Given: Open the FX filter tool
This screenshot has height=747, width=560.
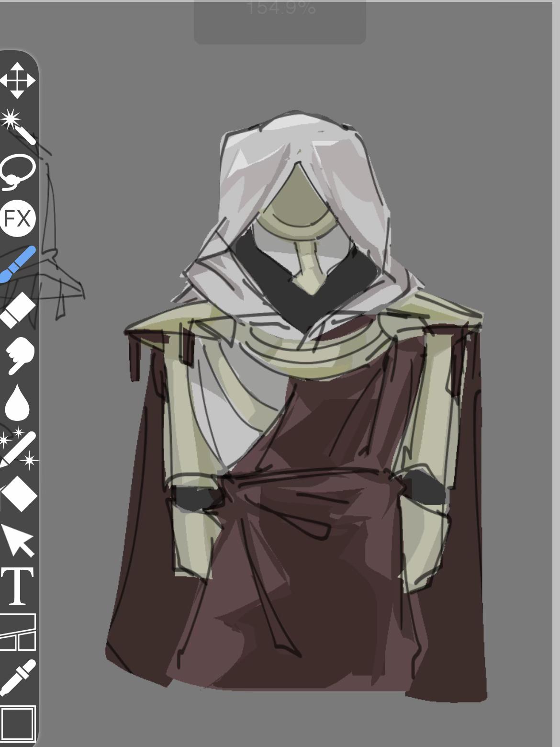Looking at the screenshot, I should point(18,219).
